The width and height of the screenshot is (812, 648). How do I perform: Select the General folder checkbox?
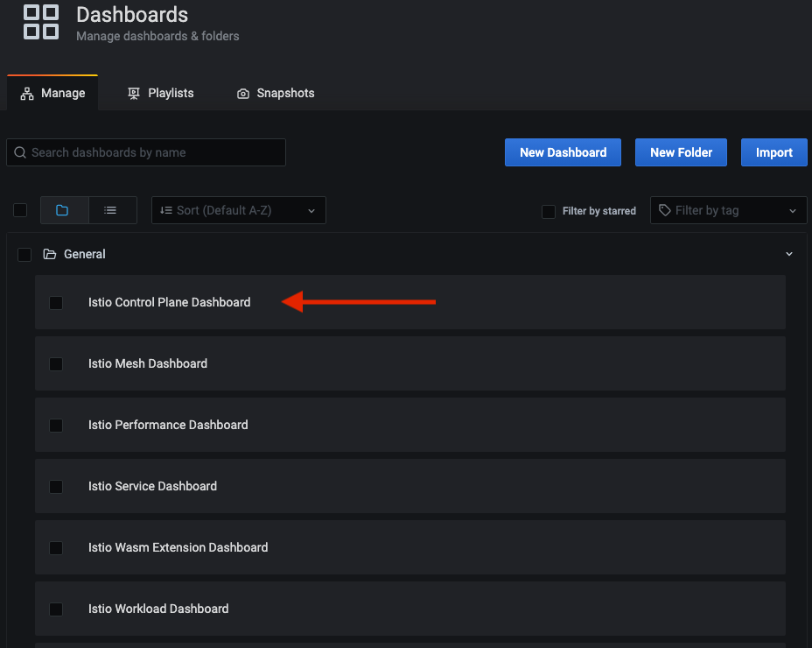[24, 255]
